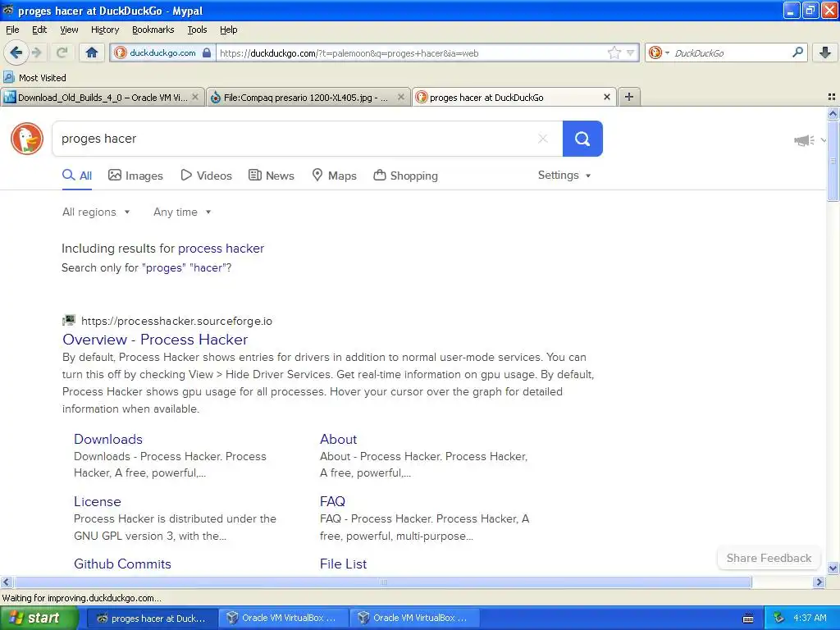Open the Any time filter dropdown
The image size is (840, 630).
tap(182, 212)
